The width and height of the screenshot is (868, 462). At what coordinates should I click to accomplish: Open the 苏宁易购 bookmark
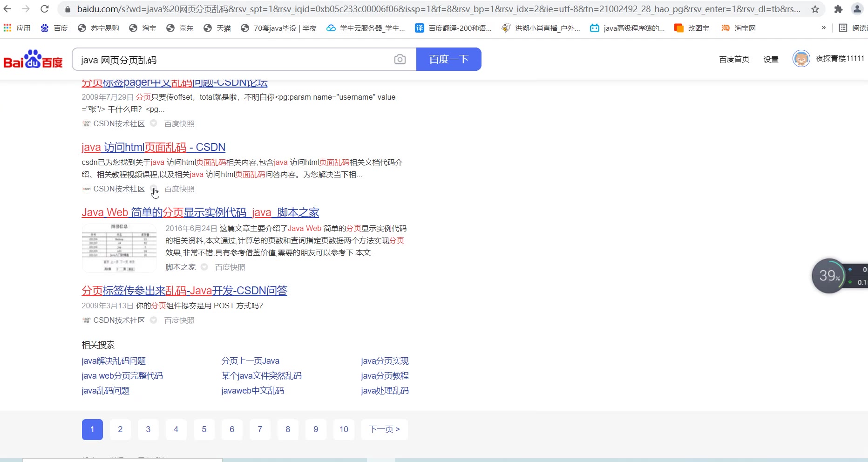(98, 28)
